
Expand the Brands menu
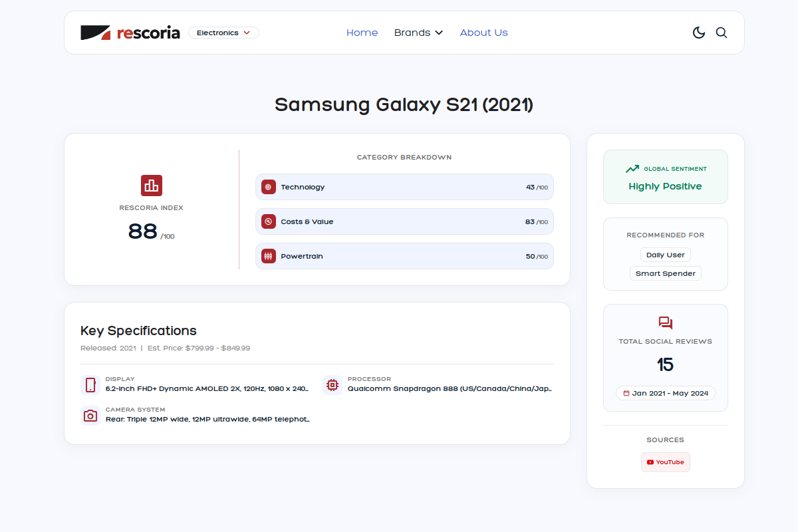pos(418,33)
